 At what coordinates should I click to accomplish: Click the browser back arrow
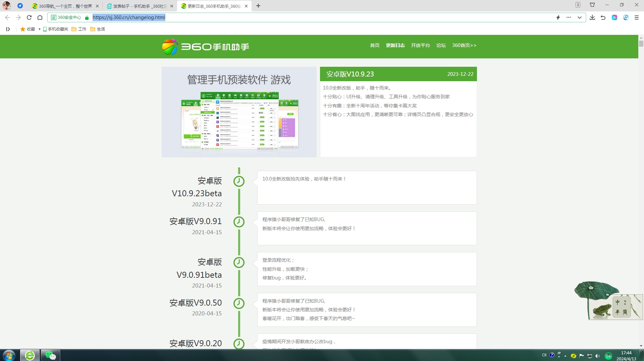pos(7,17)
